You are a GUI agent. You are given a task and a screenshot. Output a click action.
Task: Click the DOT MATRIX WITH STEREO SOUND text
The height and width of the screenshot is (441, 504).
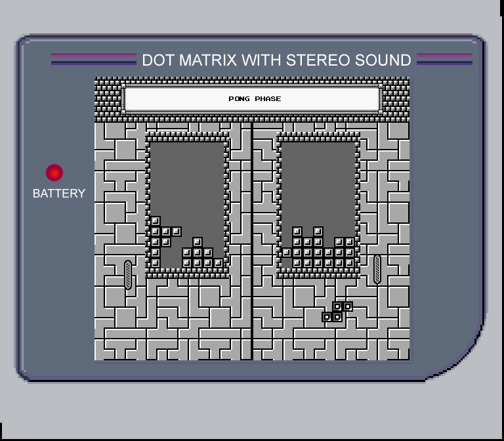pos(276,60)
